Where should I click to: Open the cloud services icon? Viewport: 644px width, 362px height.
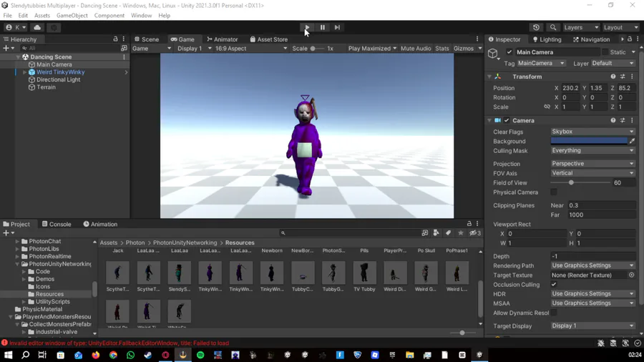point(37,27)
